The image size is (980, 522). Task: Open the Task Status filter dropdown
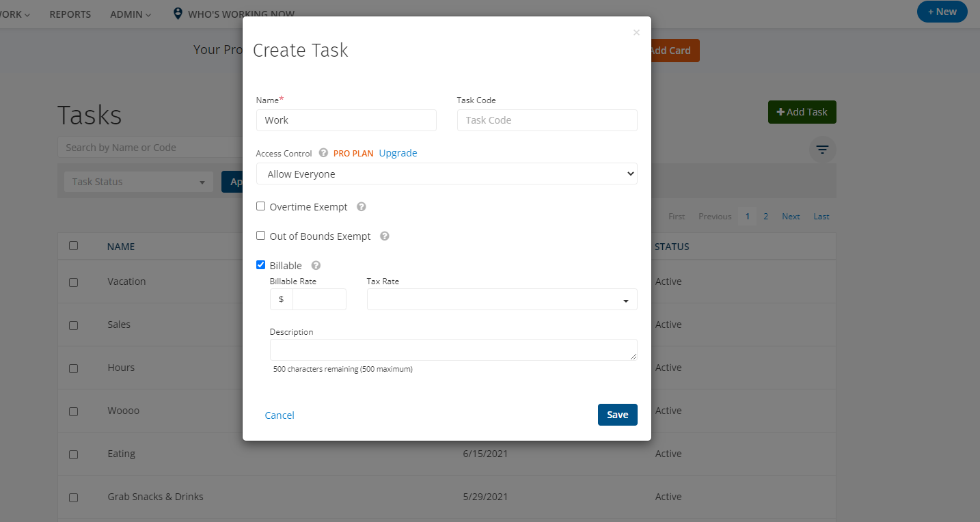[138, 182]
